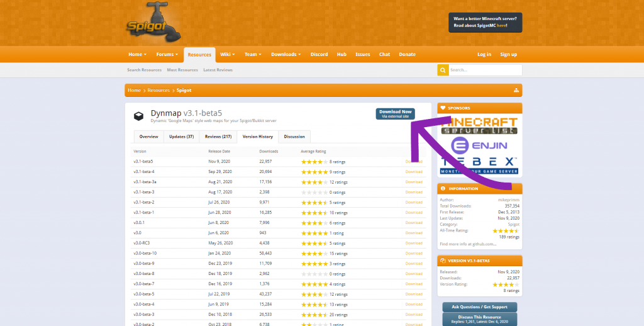Click Ask Questions / Get Support button
The width and height of the screenshot is (644, 326).
coord(479,307)
